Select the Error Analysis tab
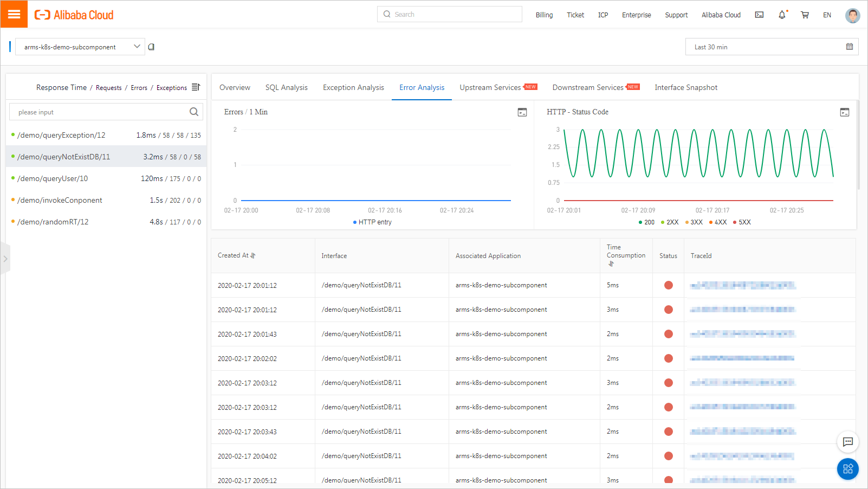Viewport: 868px width, 489px height. pyautogui.click(x=422, y=87)
